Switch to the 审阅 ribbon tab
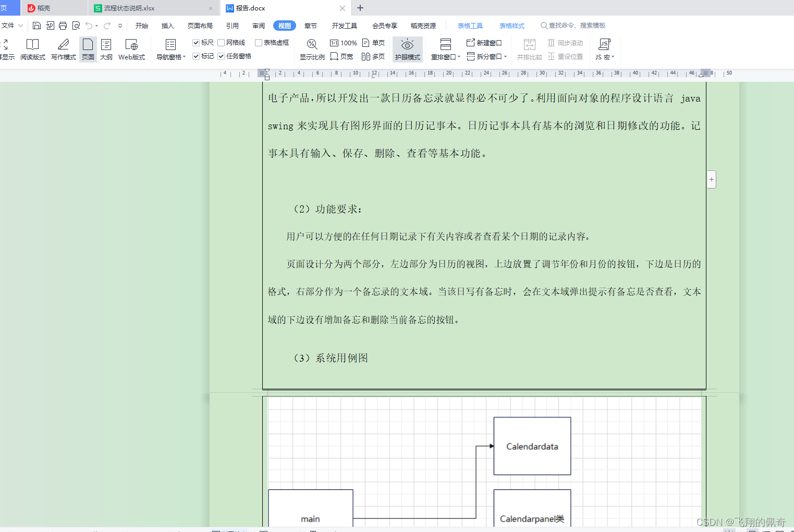The width and height of the screenshot is (794, 532). 258,25
